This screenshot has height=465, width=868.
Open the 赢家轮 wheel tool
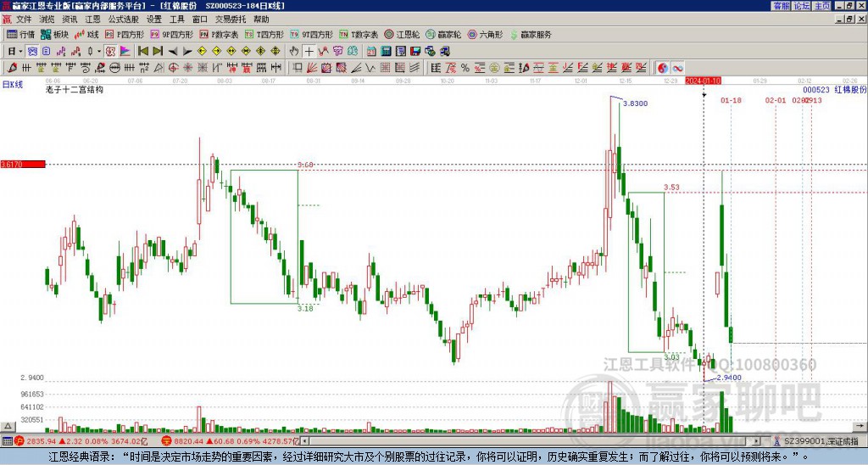[443, 34]
